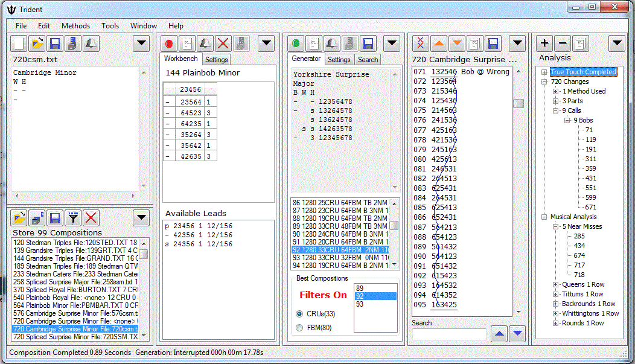The image size is (635, 364).
Task: Click the orange up-arrow icon
Action: 439,43
